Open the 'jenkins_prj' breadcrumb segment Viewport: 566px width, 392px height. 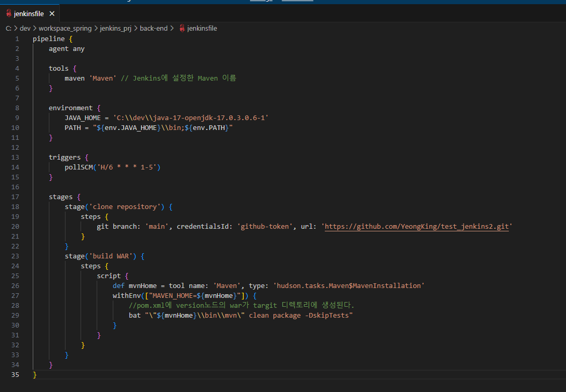pos(115,28)
